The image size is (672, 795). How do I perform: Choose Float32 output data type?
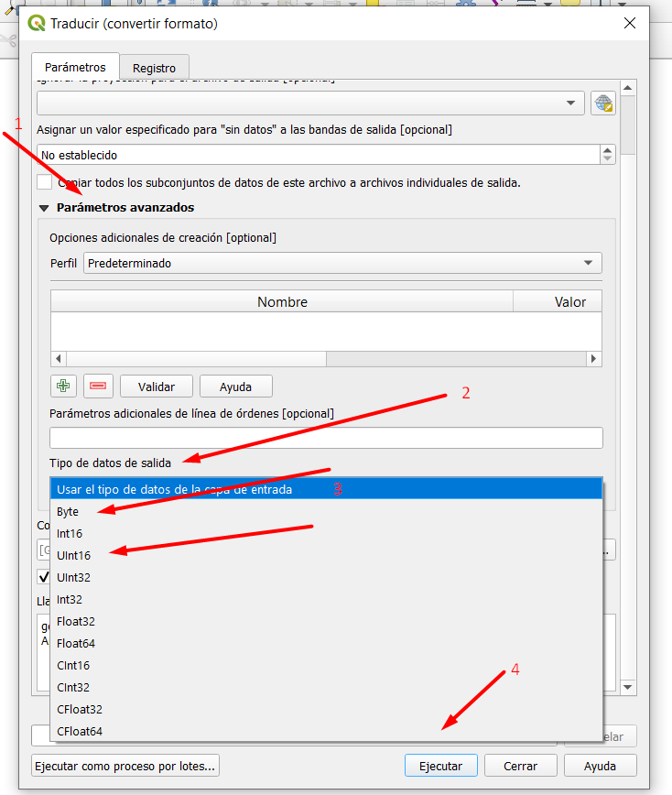[x=326, y=621]
